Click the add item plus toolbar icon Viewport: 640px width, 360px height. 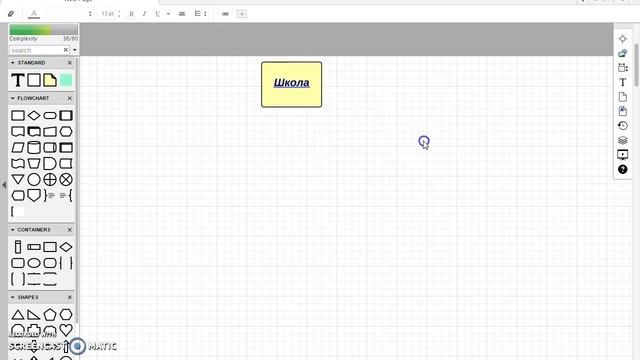(x=242, y=14)
